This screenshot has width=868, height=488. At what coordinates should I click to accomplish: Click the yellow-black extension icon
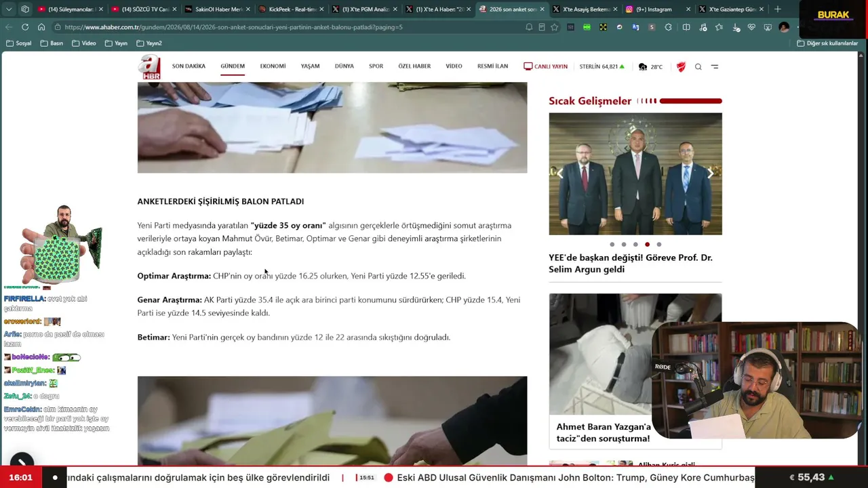603,27
